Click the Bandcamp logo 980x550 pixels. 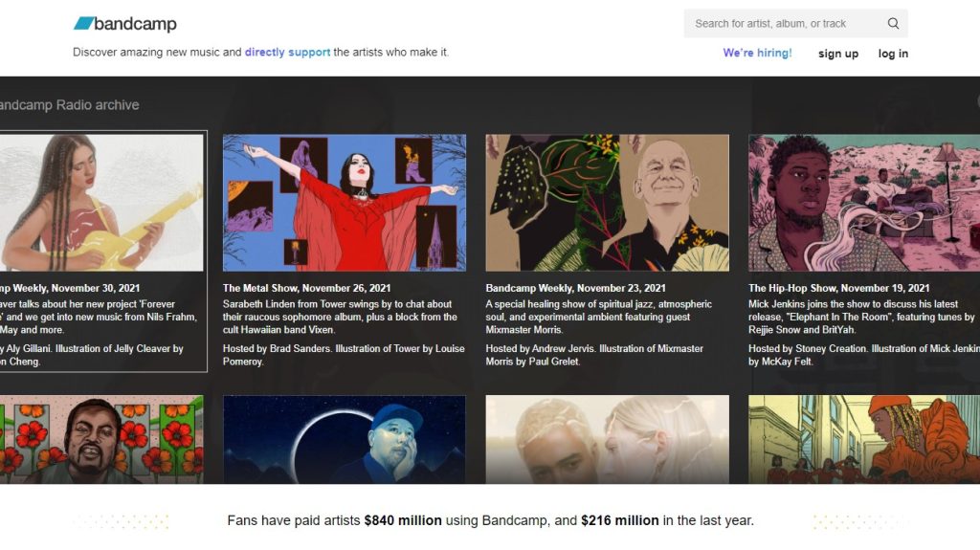pos(125,24)
